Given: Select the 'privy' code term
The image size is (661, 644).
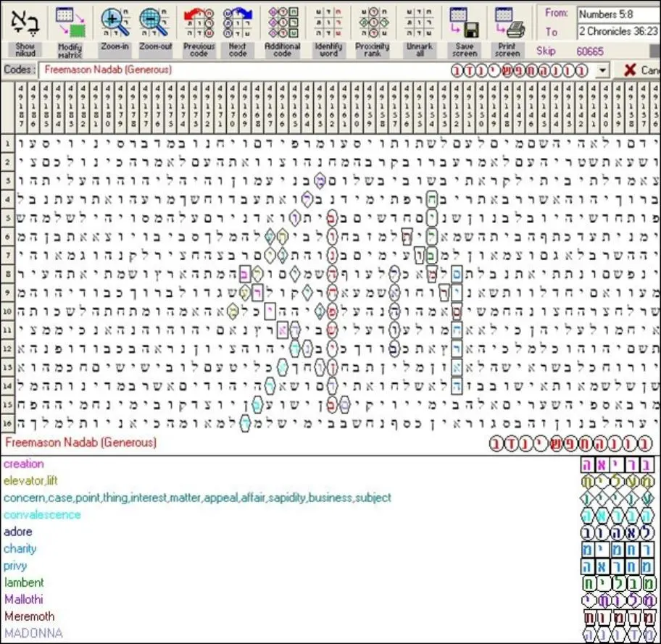Looking at the screenshot, I should 15,566.
